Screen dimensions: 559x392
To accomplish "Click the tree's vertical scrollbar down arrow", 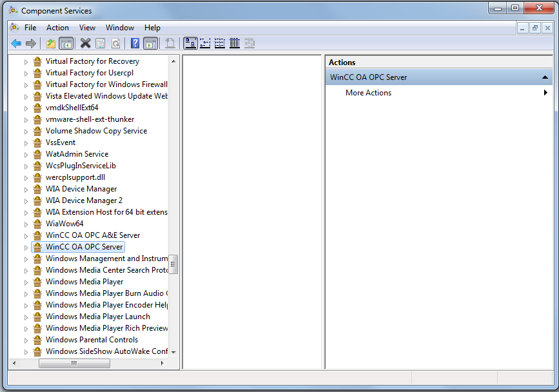I will coord(173,353).
